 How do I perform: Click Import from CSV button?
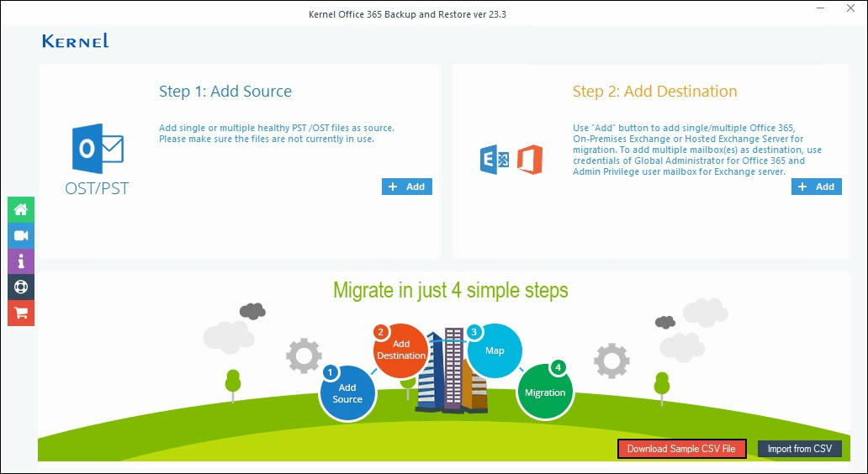tap(800, 449)
